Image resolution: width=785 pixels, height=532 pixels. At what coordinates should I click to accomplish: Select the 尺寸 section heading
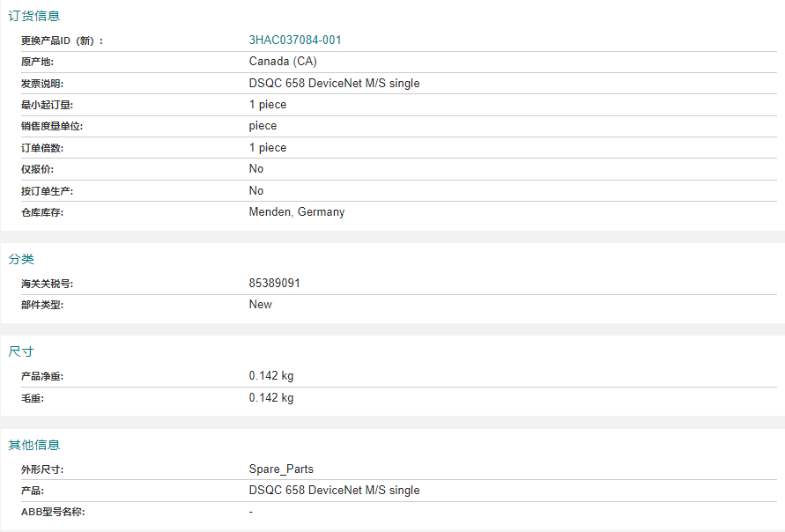pos(21,351)
